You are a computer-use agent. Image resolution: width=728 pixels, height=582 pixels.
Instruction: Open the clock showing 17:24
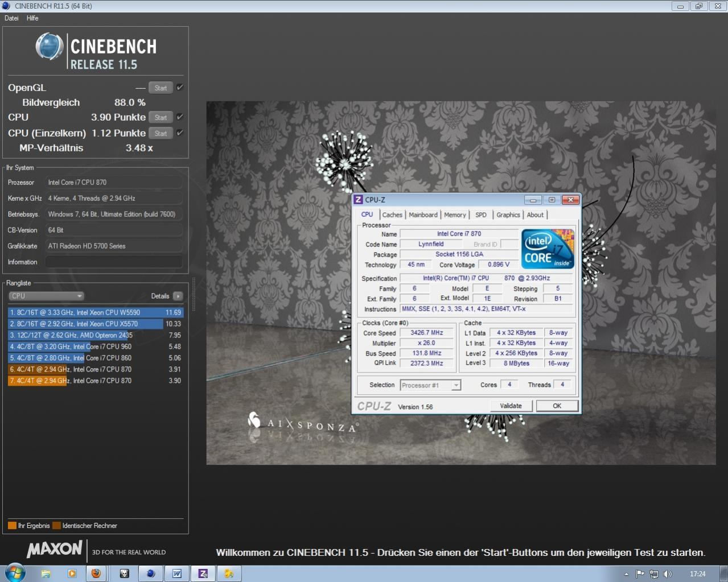tap(697, 574)
